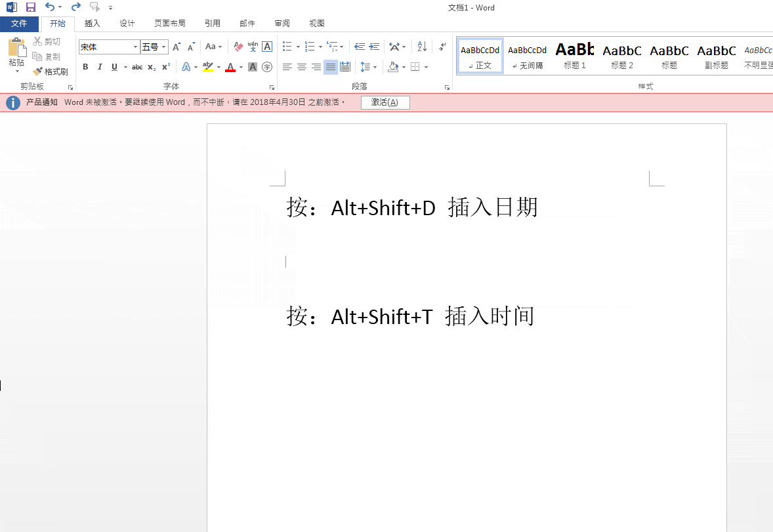Viewport: 773px width, 532px height.
Task: Open Customize Quick Access Toolbar arrow
Action: pos(110,8)
